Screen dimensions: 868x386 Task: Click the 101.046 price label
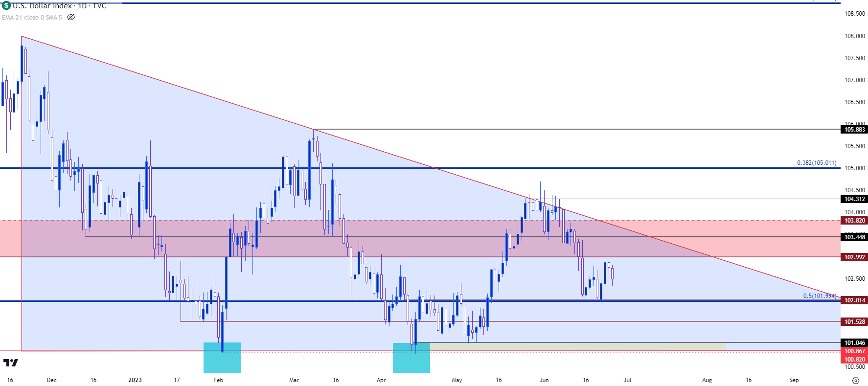pyautogui.click(x=854, y=343)
